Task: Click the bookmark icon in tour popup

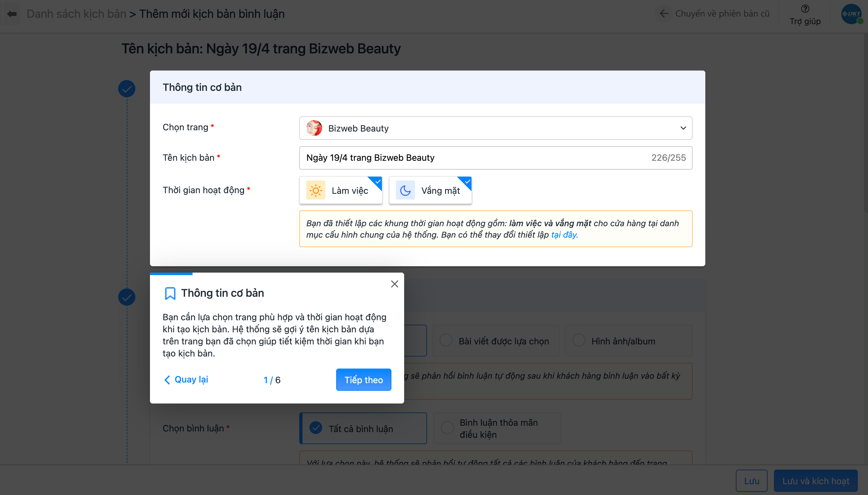Action: (x=170, y=293)
